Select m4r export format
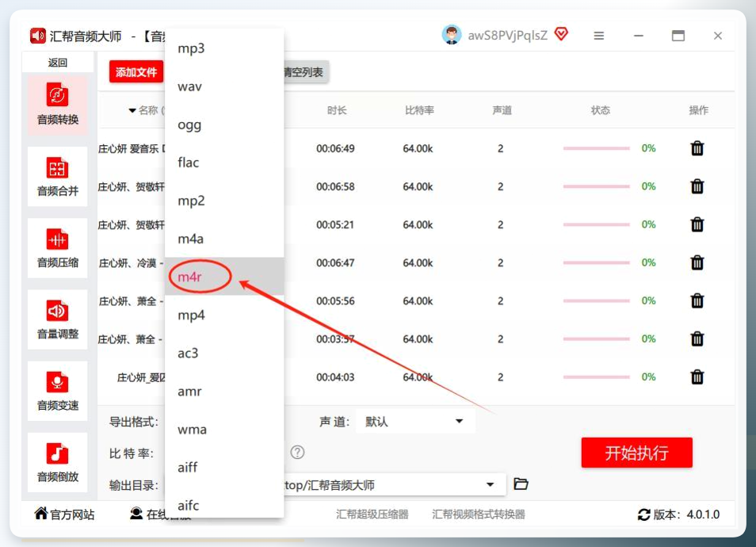756x547 pixels. (224, 277)
